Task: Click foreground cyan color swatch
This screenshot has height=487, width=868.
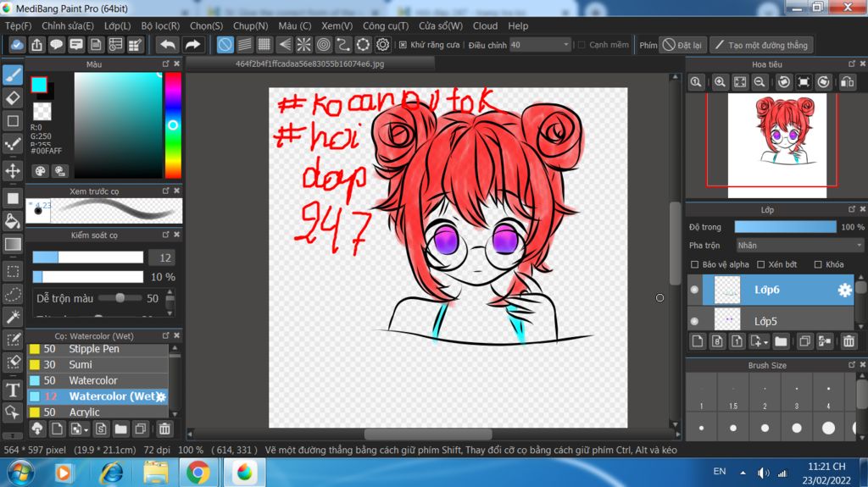Action: tap(39, 85)
